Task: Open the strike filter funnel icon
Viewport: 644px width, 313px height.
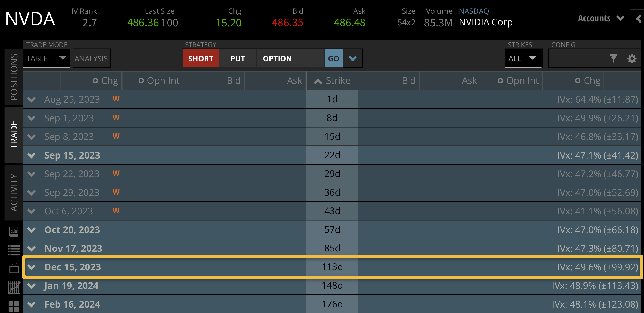Action: (613, 58)
